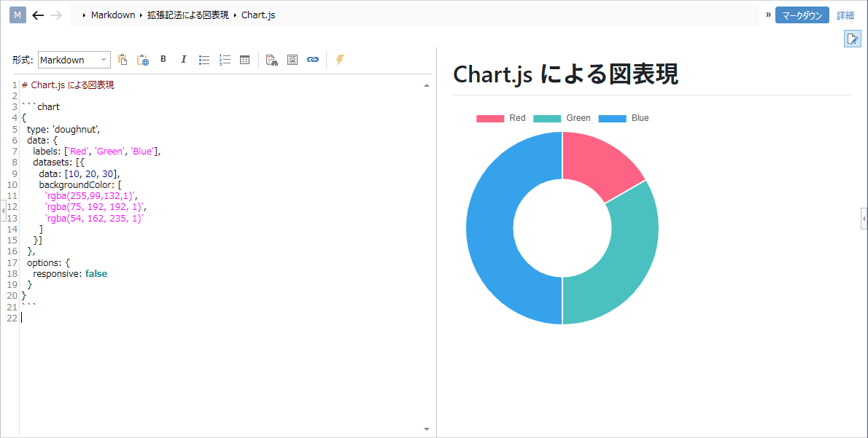This screenshot has height=438, width=868.
Task: Click the paste-with-globe clipboard icon
Action: coord(143,60)
